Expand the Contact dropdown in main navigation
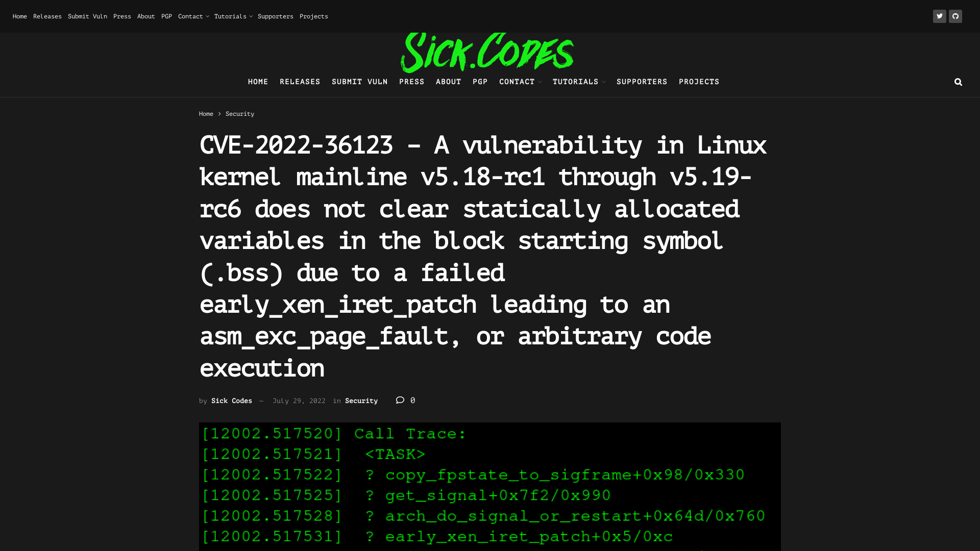 520,82
